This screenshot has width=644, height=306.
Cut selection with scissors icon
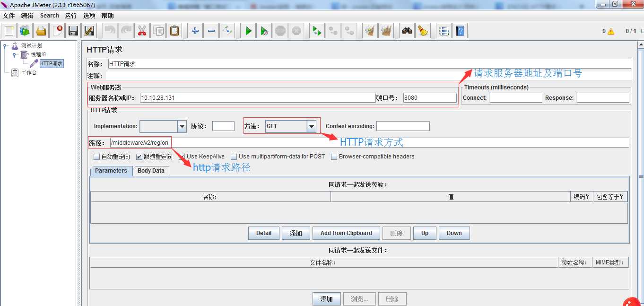142,31
